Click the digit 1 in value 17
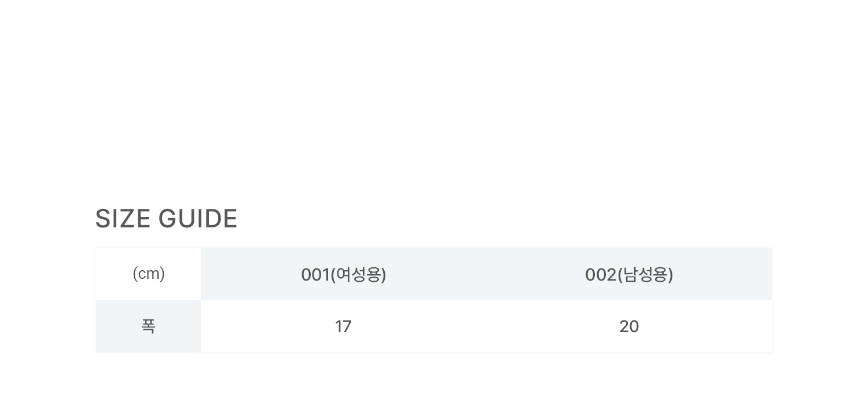The width and height of the screenshot is (868, 405). 339,327
